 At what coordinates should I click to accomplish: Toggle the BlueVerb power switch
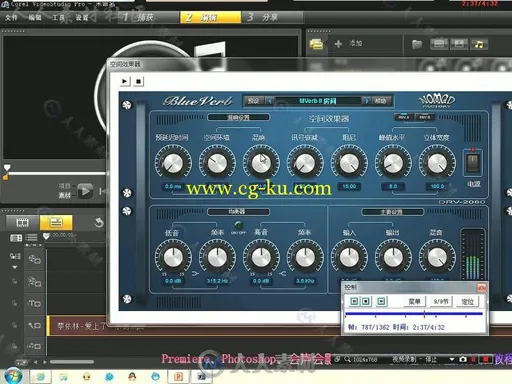click(x=473, y=163)
